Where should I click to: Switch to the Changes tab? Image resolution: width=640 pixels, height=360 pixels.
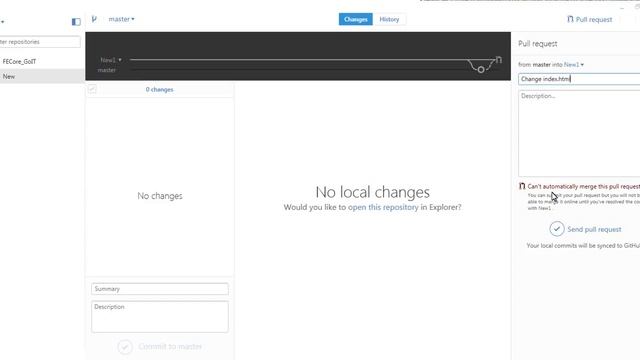tap(356, 19)
